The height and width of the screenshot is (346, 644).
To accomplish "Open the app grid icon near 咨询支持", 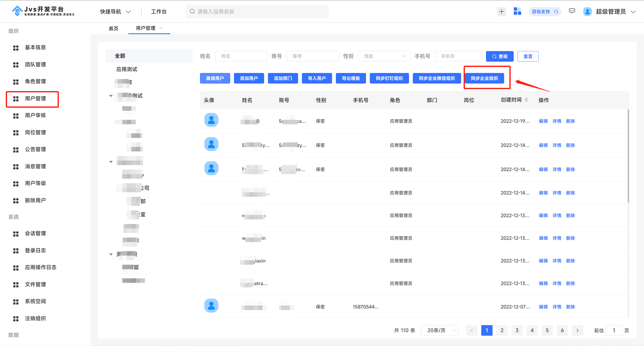I will point(517,11).
